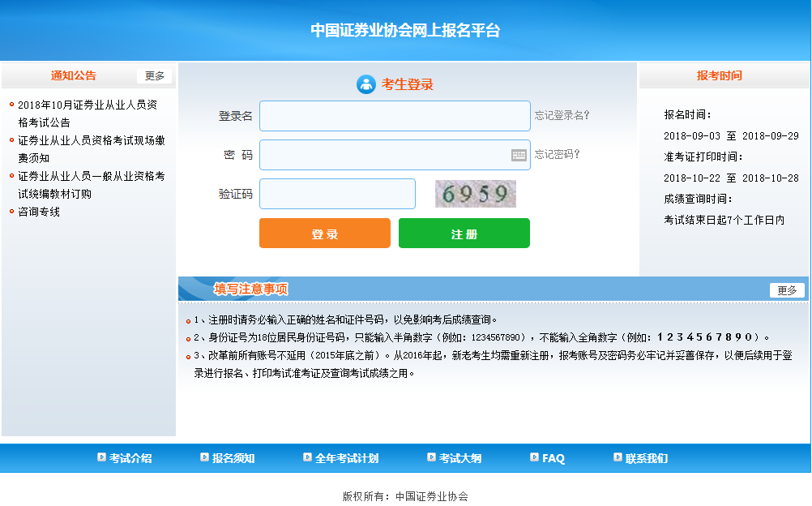This screenshot has width=812, height=506.
Task: Click the icon beside 考试大纲 in footer
Action: [432, 457]
